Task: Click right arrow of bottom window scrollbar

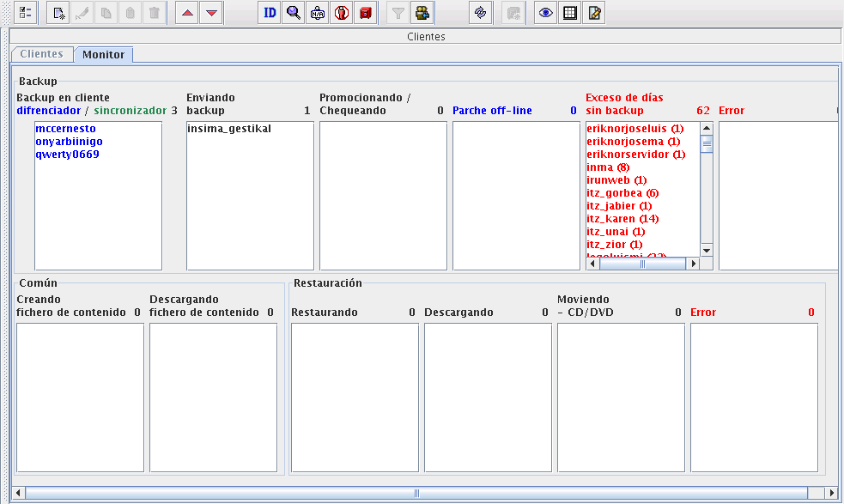Action: [x=832, y=493]
